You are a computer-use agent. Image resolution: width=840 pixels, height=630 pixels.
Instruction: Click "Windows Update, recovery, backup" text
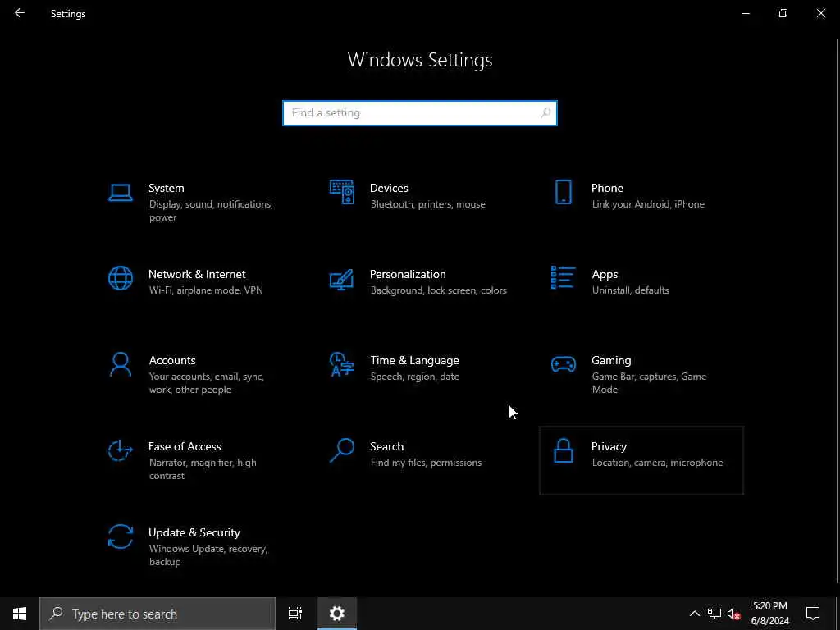(x=208, y=555)
